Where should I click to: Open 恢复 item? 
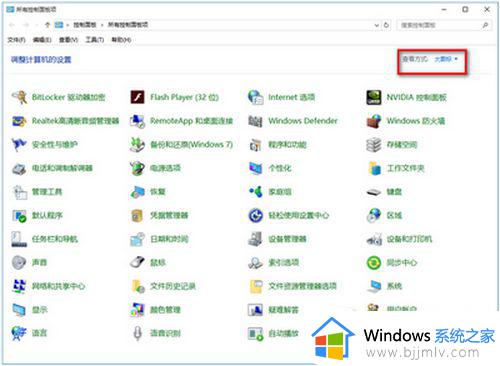(148, 192)
